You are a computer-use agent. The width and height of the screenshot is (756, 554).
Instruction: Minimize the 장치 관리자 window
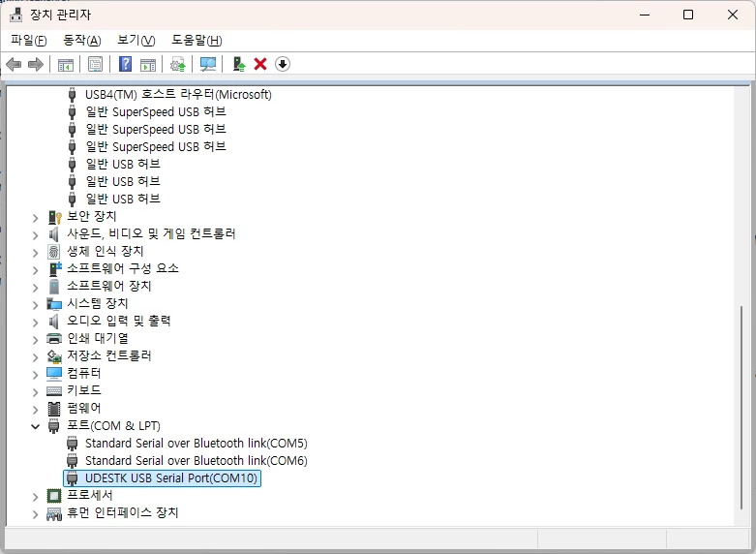click(x=644, y=15)
